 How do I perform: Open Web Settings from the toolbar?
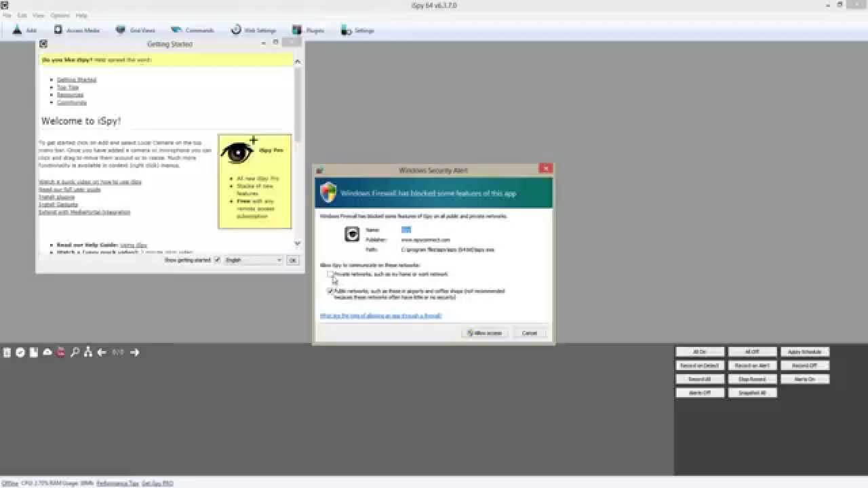254,30
